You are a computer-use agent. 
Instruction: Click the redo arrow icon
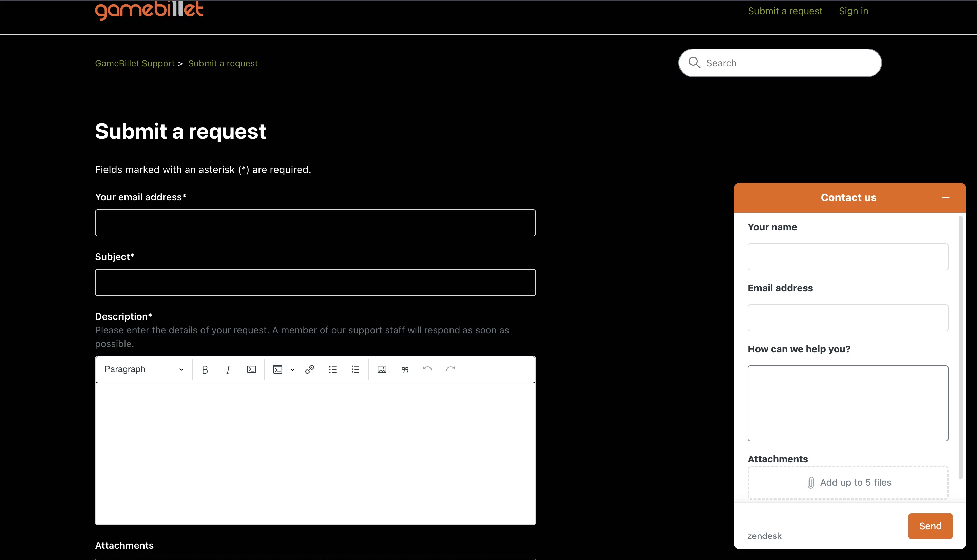coord(451,369)
